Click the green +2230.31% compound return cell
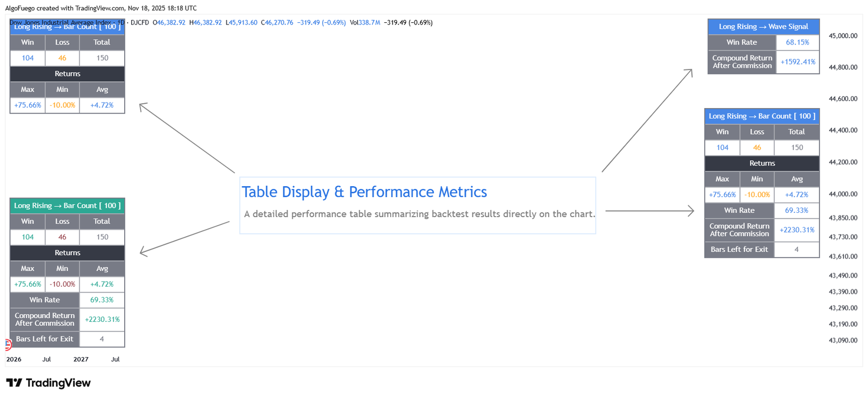The image size is (868, 399). (102, 320)
